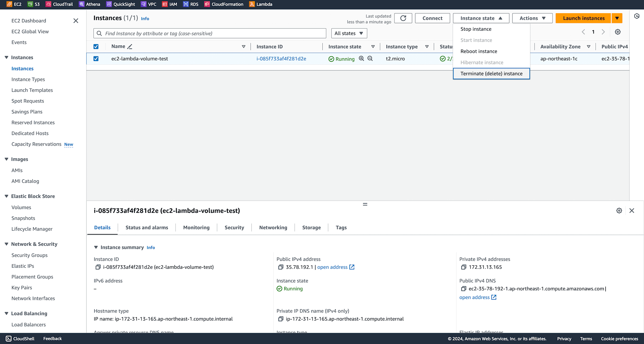The image size is (644, 344).
Task: Open Launch Templates in sidebar
Action: 32,90
